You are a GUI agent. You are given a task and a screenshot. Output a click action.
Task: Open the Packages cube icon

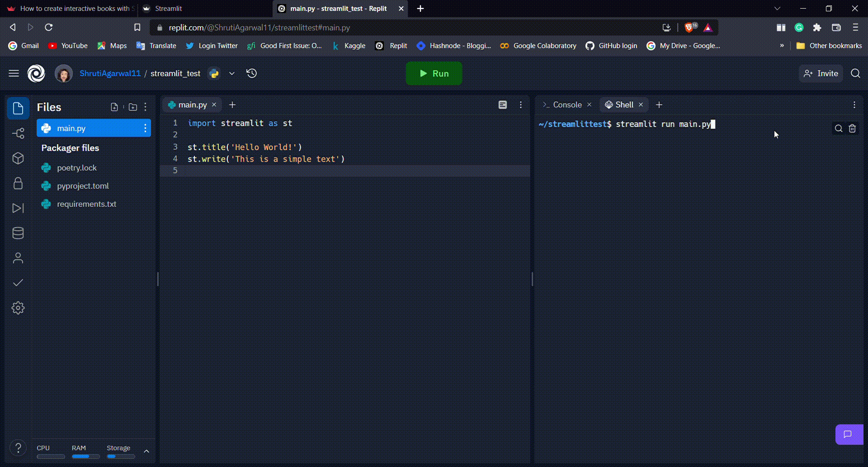coord(18,158)
